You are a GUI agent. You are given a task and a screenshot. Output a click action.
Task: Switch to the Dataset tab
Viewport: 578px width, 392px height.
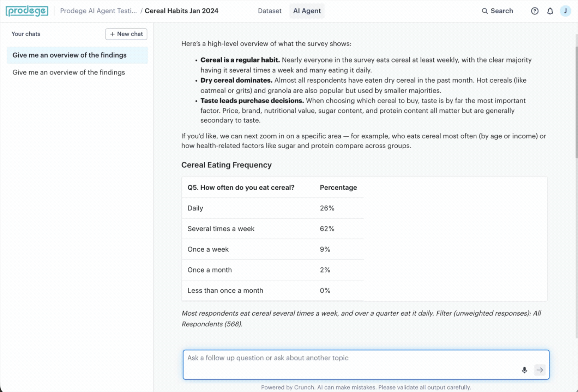[269, 11]
